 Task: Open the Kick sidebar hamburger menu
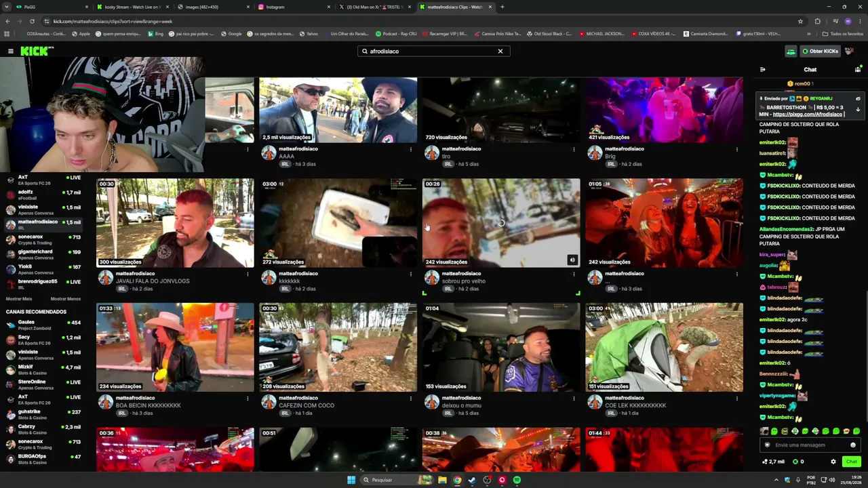(11, 51)
